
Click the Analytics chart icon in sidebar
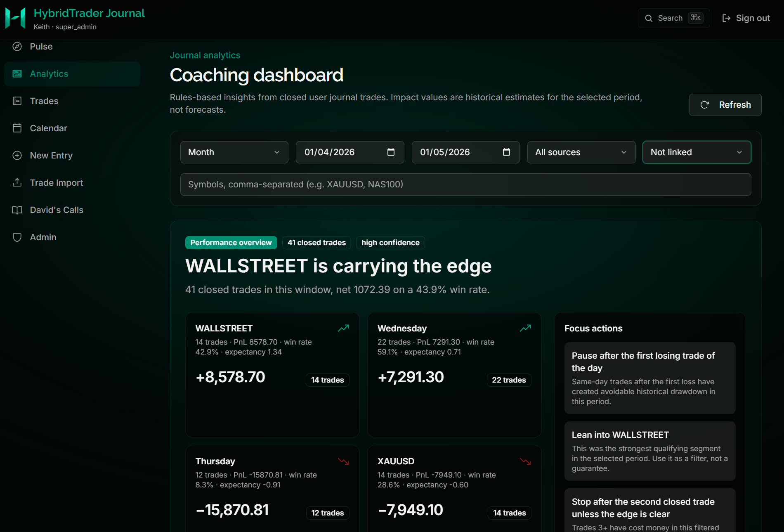tap(17, 74)
